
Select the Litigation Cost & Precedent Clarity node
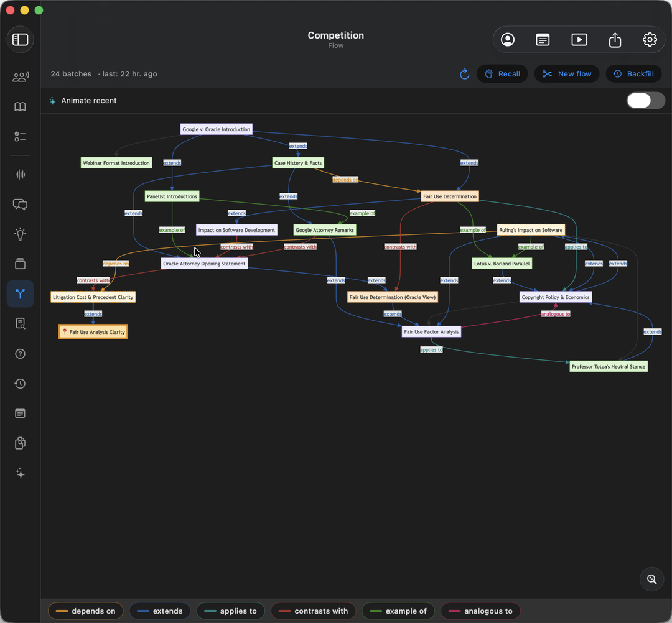93,297
